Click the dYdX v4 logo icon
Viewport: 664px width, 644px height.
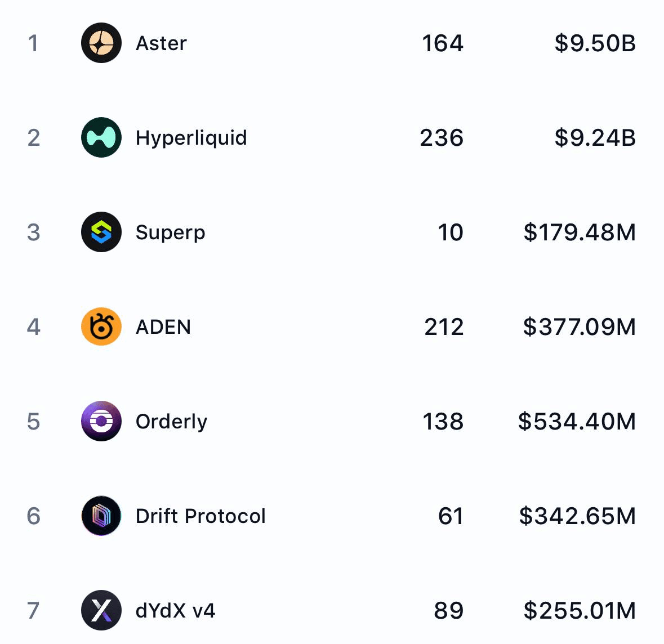(x=101, y=610)
